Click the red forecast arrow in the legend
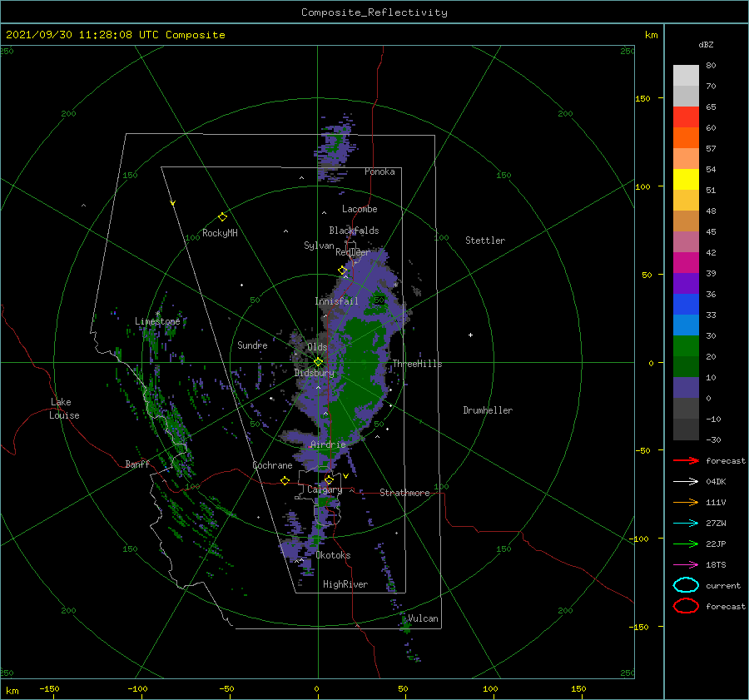The image size is (749, 700). [x=686, y=460]
